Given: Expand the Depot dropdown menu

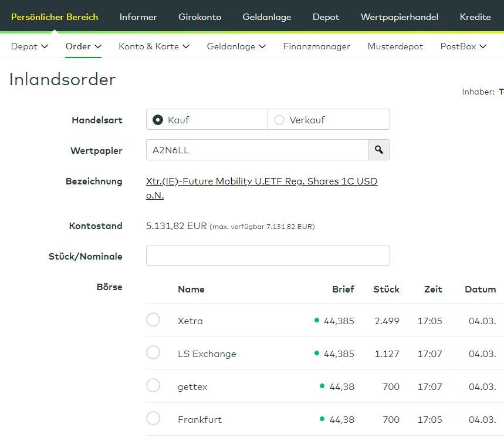Looking at the screenshot, I should [29, 46].
